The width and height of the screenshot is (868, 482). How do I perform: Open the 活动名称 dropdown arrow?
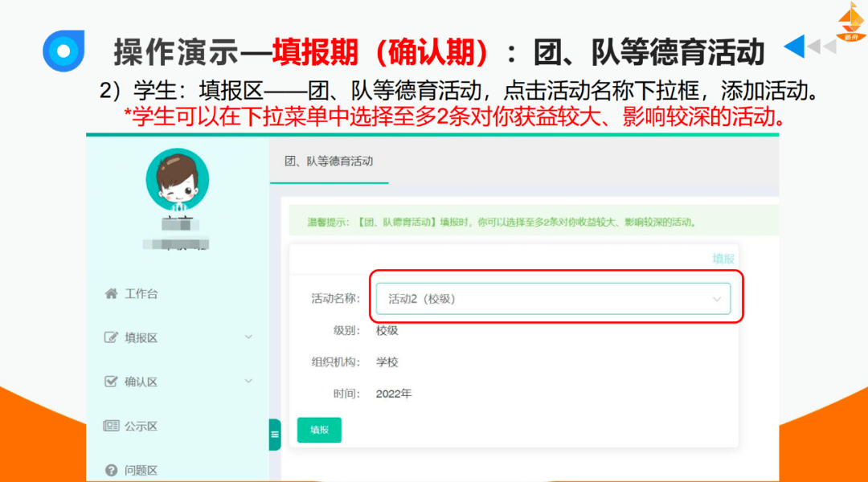coord(717,299)
